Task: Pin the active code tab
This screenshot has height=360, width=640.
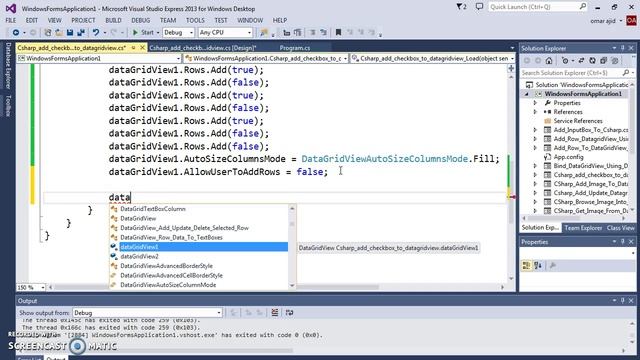Action: coord(133,48)
